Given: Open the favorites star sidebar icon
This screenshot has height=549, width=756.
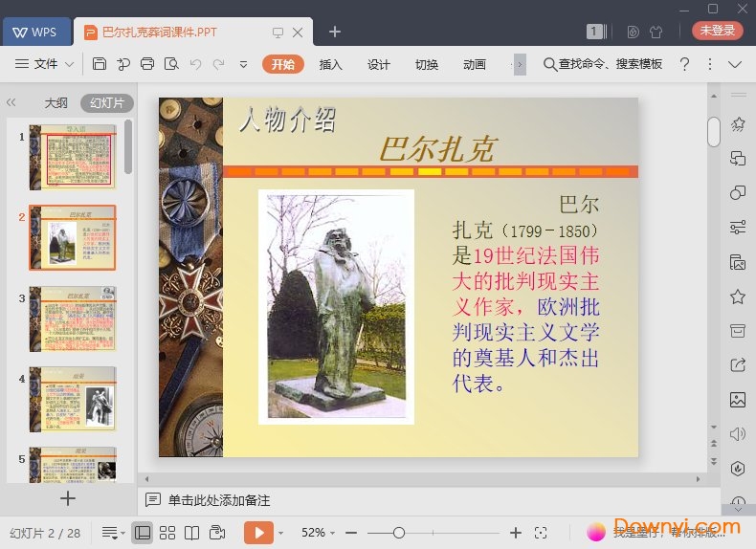Looking at the screenshot, I should pyautogui.click(x=738, y=296).
